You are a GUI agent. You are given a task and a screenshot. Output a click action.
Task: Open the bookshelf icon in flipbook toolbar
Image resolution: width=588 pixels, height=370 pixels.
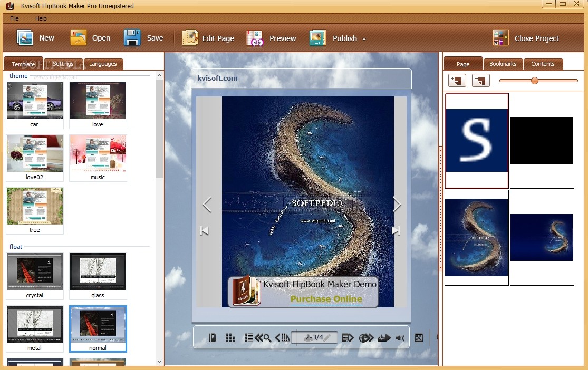click(x=285, y=338)
